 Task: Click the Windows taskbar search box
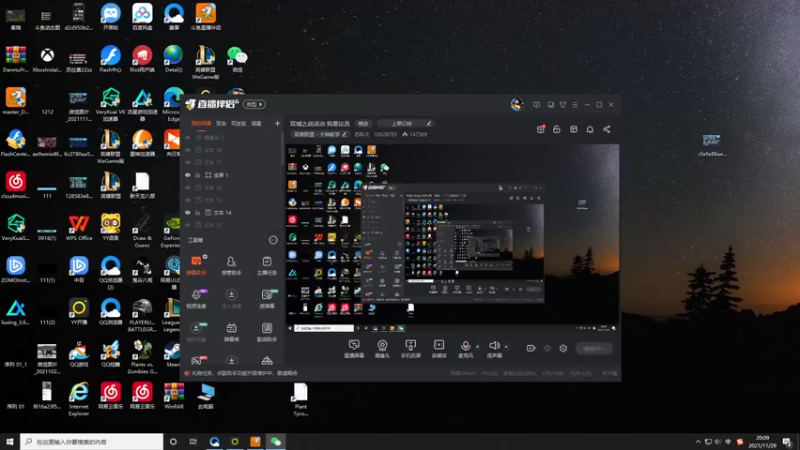92,442
